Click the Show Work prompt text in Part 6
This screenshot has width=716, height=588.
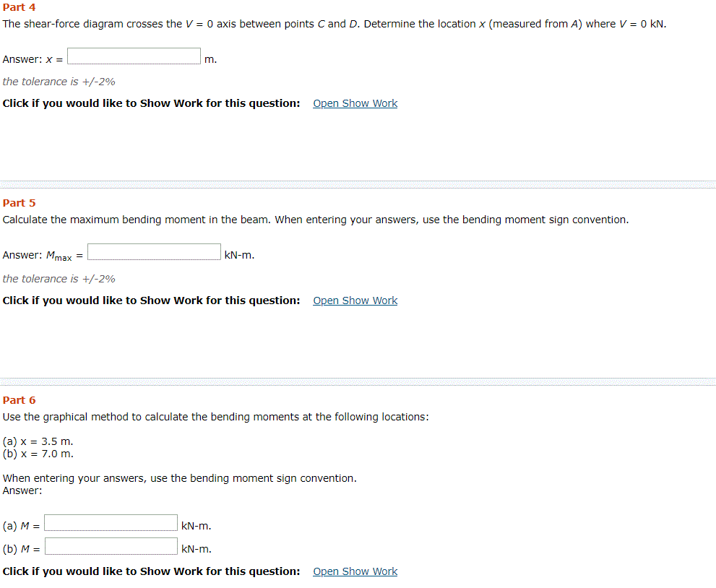point(151,571)
